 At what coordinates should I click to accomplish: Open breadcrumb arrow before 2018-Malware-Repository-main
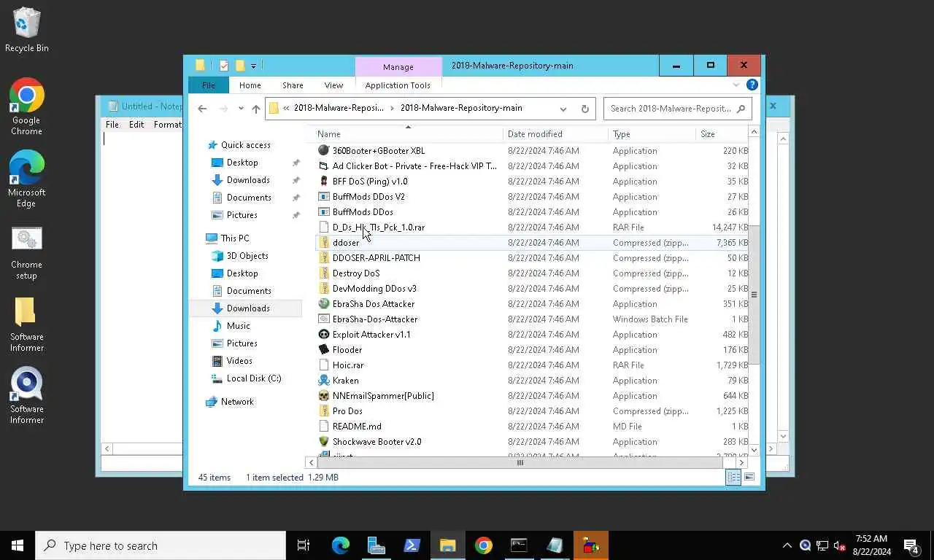(x=393, y=108)
